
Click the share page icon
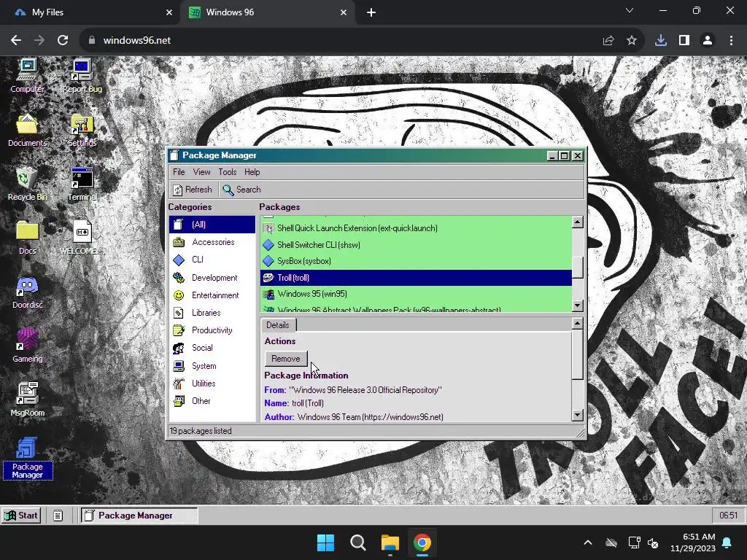coord(608,41)
